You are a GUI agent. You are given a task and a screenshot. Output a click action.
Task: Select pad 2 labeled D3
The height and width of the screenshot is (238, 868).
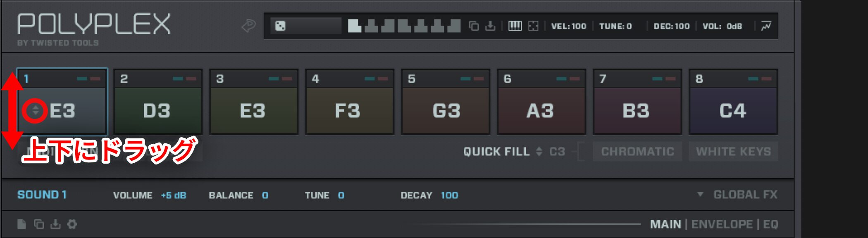pos(158,102)
